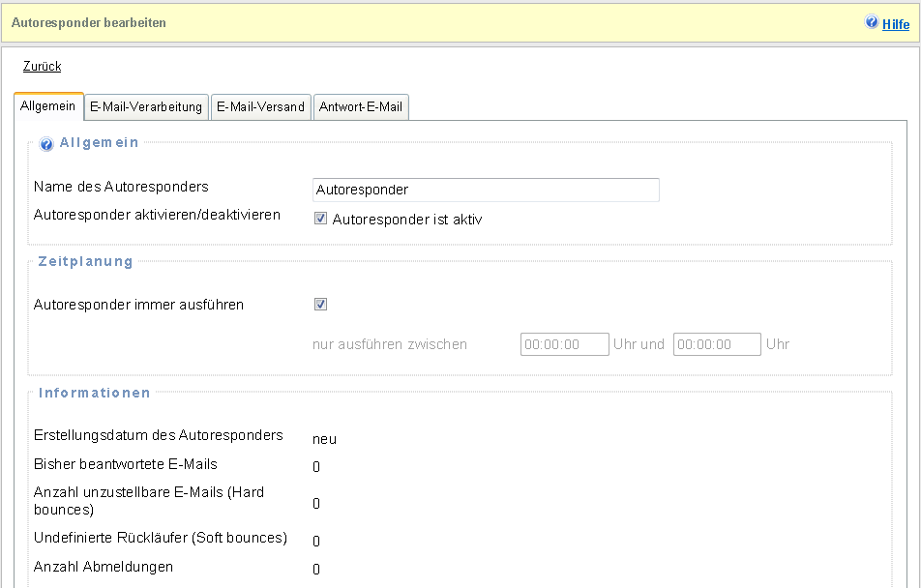Disable the Autoresponder immer ausführen checkbox
Screen dimensions: 921x588
(321, 304)
